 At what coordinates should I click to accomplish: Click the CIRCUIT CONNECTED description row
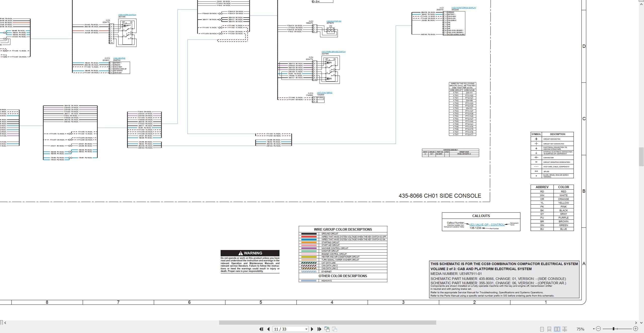coord(552,139)
